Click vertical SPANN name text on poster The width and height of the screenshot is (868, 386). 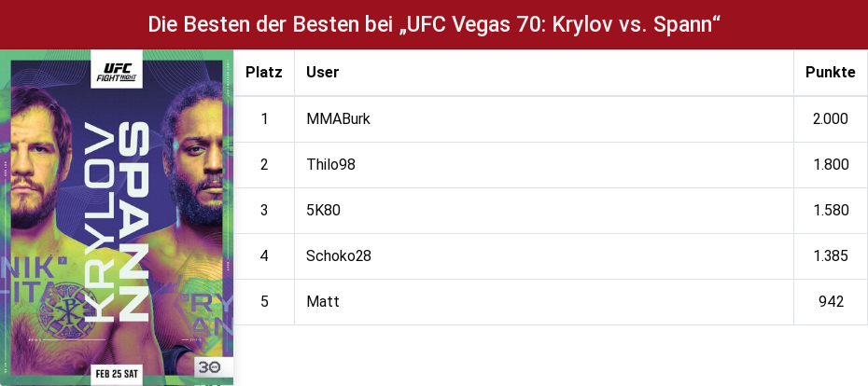tap(133, 221)
